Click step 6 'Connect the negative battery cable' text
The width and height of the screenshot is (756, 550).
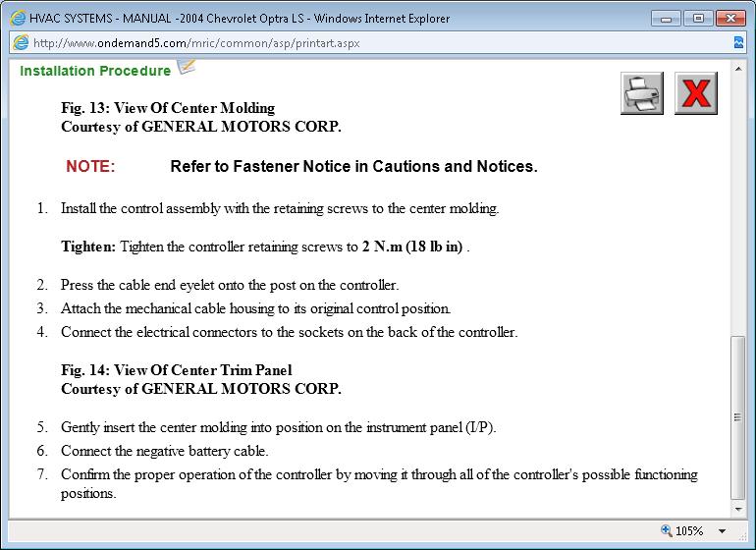[x=164, y=451]
